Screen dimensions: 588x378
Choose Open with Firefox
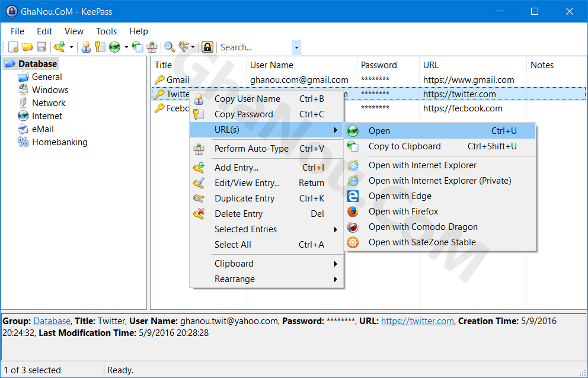point(440,212)
